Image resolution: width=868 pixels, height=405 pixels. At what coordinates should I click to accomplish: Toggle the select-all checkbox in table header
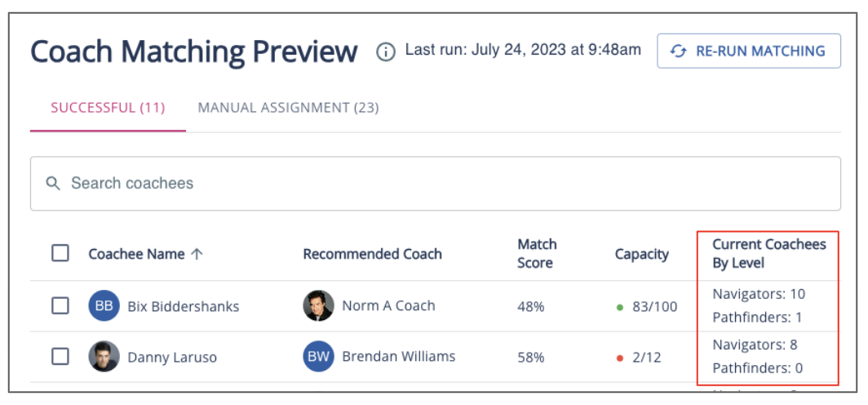(x=60, y=253)
